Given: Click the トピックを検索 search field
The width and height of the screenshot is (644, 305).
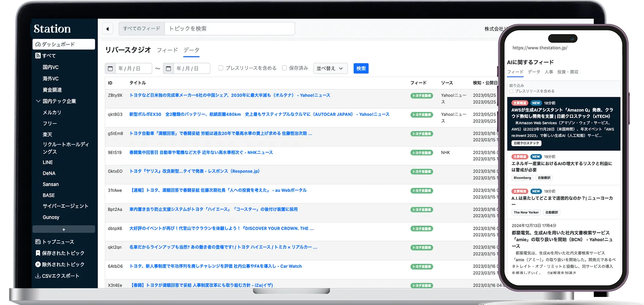Looking at the screenshot, I should tap(230, 29).
